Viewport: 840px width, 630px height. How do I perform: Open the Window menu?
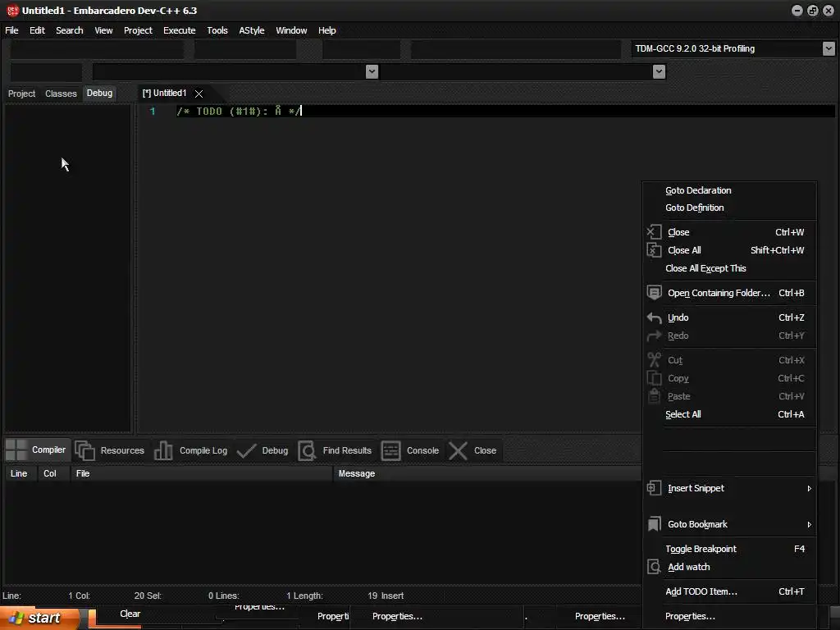[291, 30]
